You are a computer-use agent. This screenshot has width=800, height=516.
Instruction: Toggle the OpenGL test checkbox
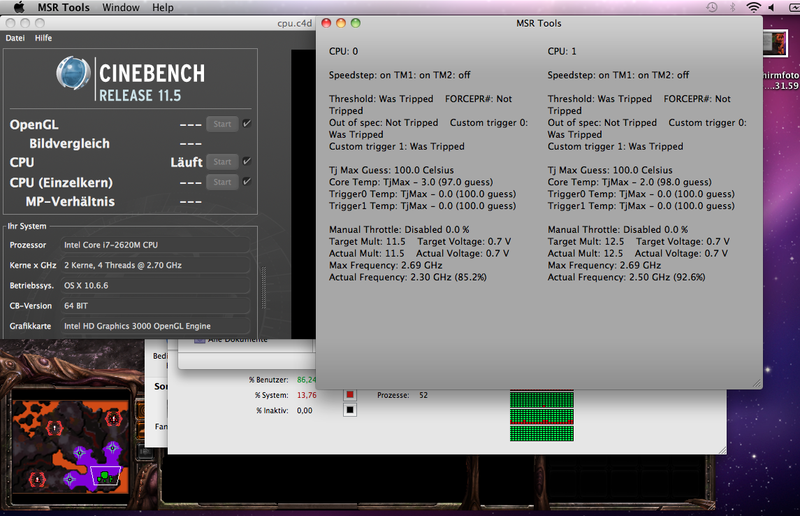(x=246, y=124)
